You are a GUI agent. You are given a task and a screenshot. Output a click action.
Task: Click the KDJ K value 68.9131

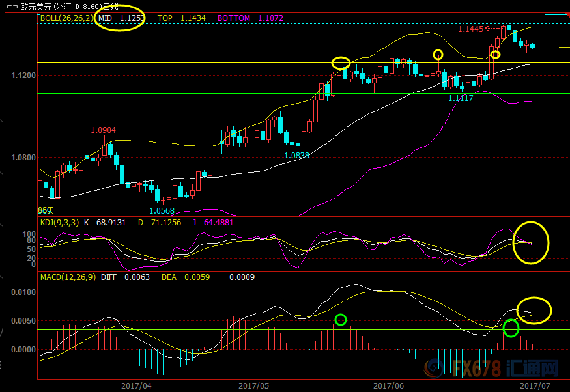pos(111,223)
